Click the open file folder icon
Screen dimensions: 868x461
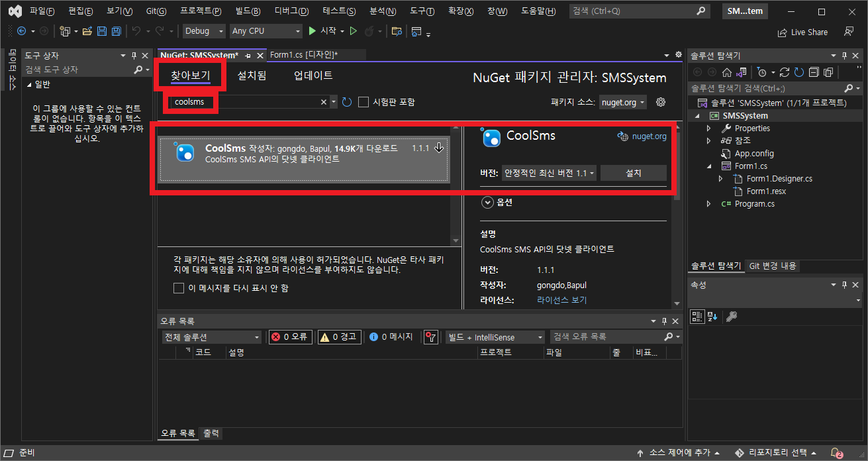click(88, 31)
